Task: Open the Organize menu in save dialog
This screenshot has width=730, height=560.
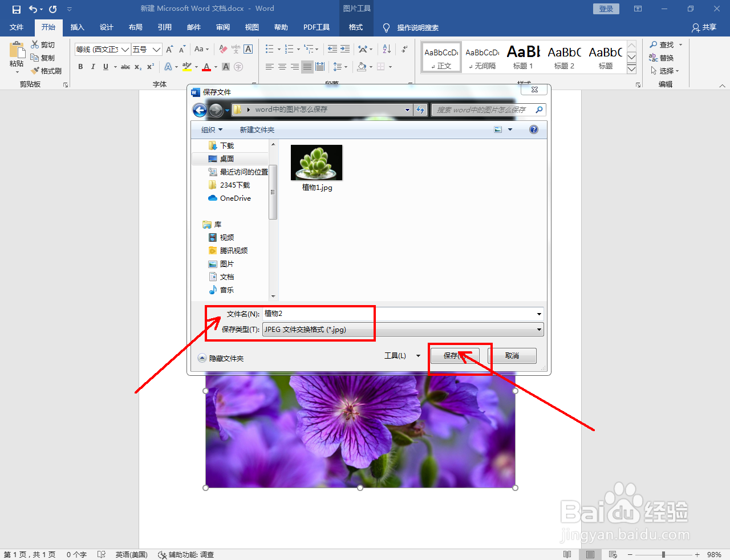Action: coord(212,130)
